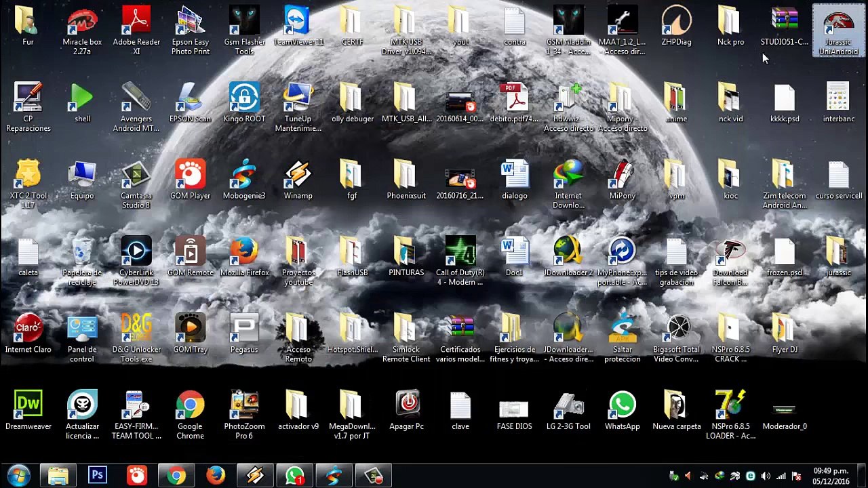The image size is (868, 488).
Task: Open the Proyectos youtube folder
Action: (x=298, y=261)
